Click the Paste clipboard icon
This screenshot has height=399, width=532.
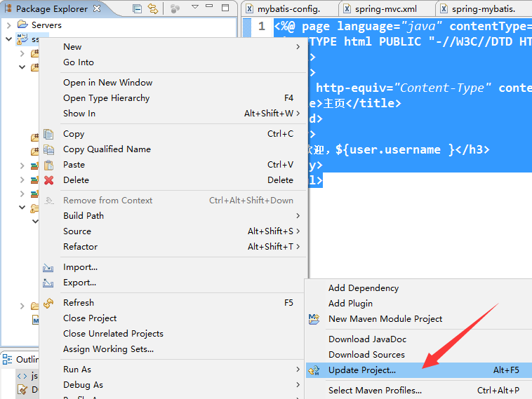[48, 165]
